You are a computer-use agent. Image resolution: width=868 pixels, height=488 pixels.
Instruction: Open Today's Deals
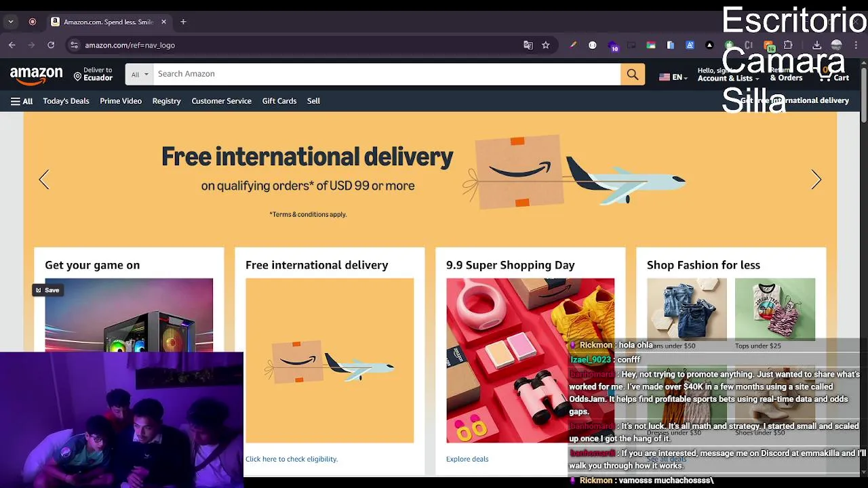coord(66,101)
